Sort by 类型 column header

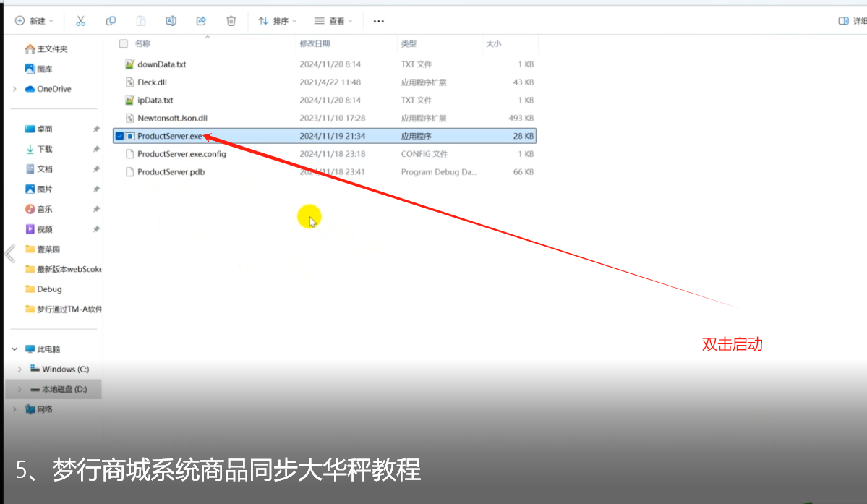[409, 43]
